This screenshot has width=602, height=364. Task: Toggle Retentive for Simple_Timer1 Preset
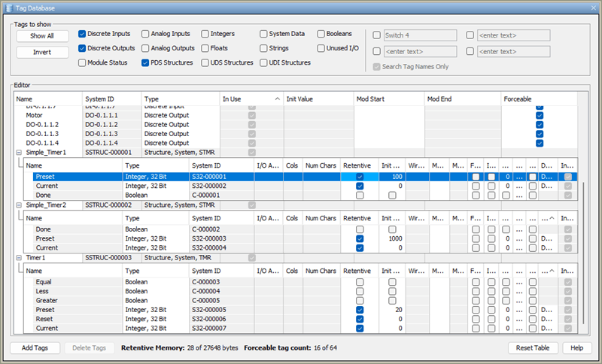(360, 177)
